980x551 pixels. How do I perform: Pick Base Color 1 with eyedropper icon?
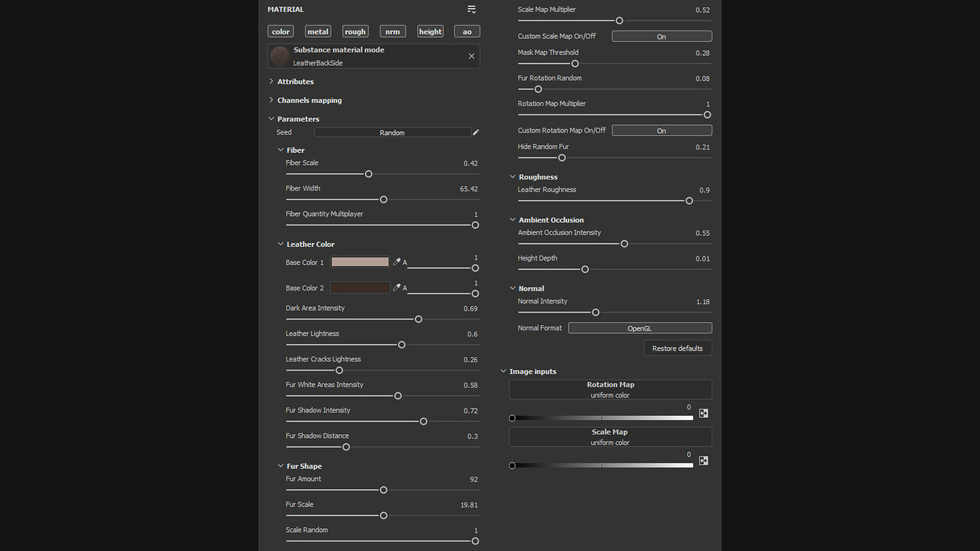pos(397,262)
